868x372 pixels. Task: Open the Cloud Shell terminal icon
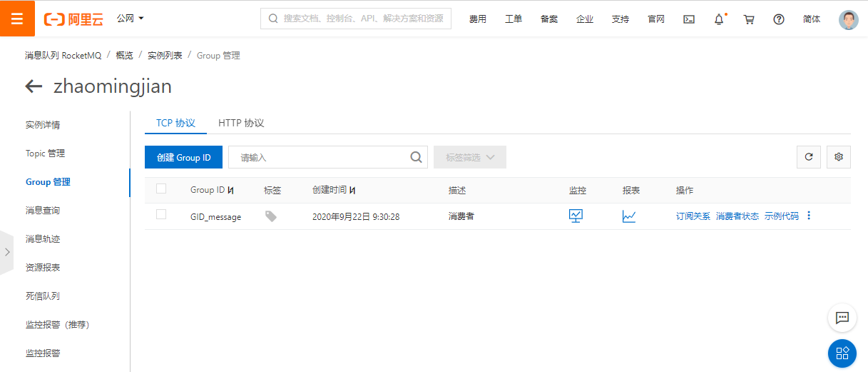pyautogui.click(x=689, y=19)
